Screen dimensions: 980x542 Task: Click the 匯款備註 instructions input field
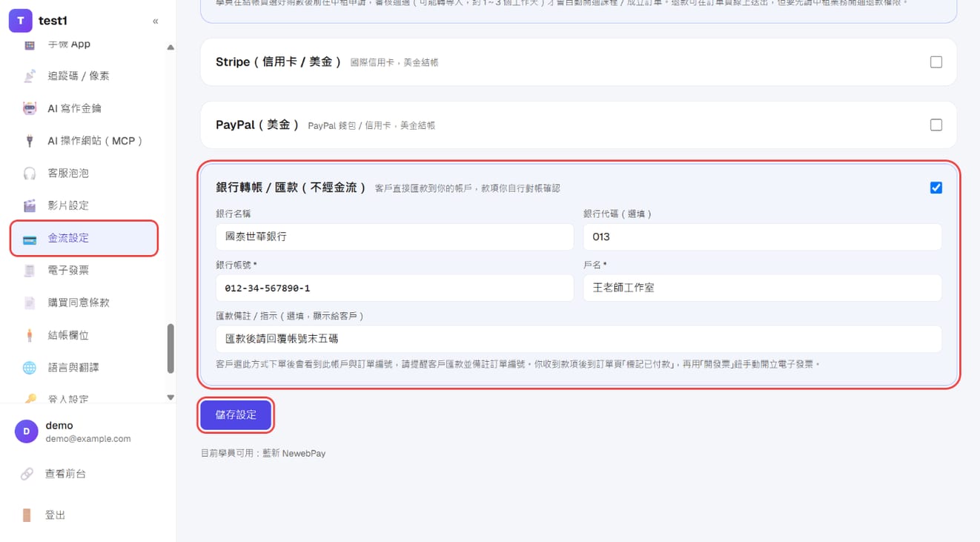(x=579, y=339)
